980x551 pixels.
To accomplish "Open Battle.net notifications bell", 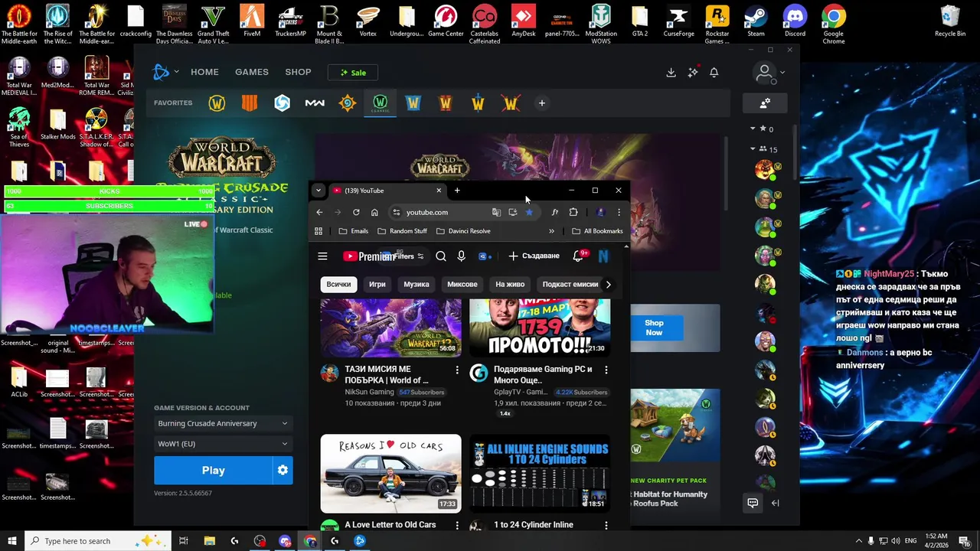I will pos(714,72).
